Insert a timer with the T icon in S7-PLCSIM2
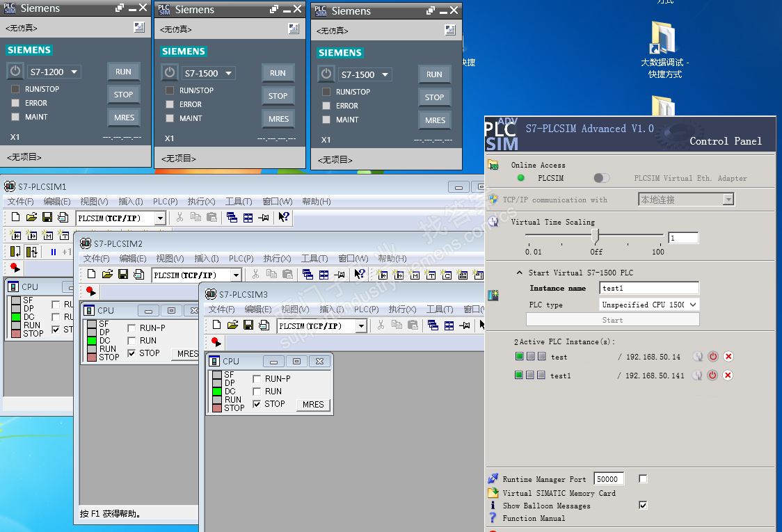The height and width of the screenshot is (532, 782). click(431, 275)
